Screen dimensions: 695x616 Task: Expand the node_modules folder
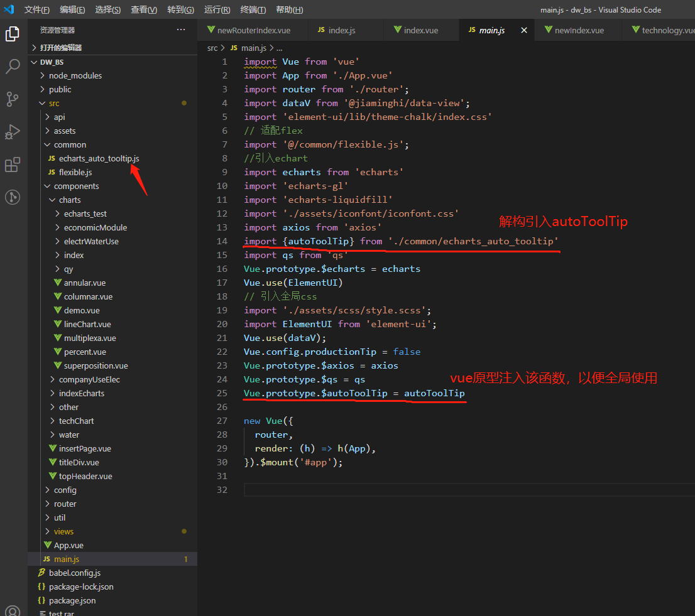pos(112,76)
